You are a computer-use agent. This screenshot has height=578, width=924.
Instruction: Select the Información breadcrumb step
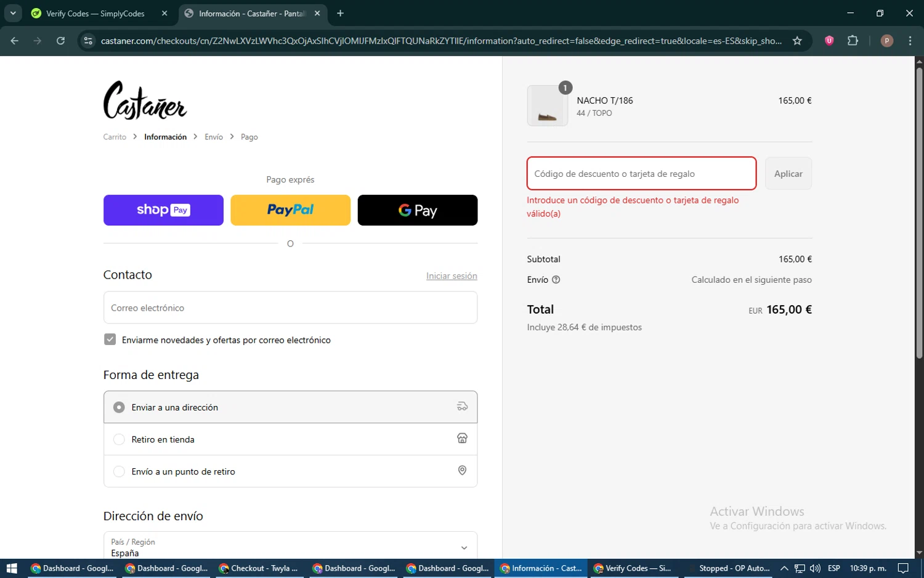(165, 137)
